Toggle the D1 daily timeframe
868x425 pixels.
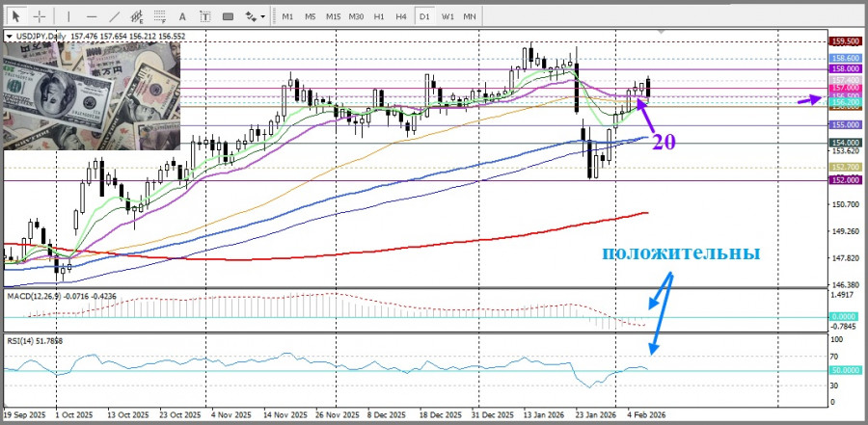click(424, 16)
